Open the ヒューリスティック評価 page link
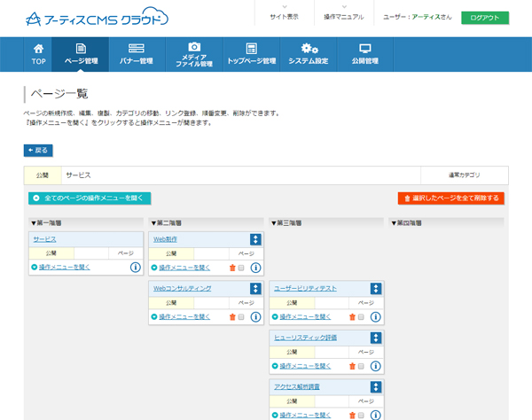This screenshot has height=420, width=532. [305, 338]
